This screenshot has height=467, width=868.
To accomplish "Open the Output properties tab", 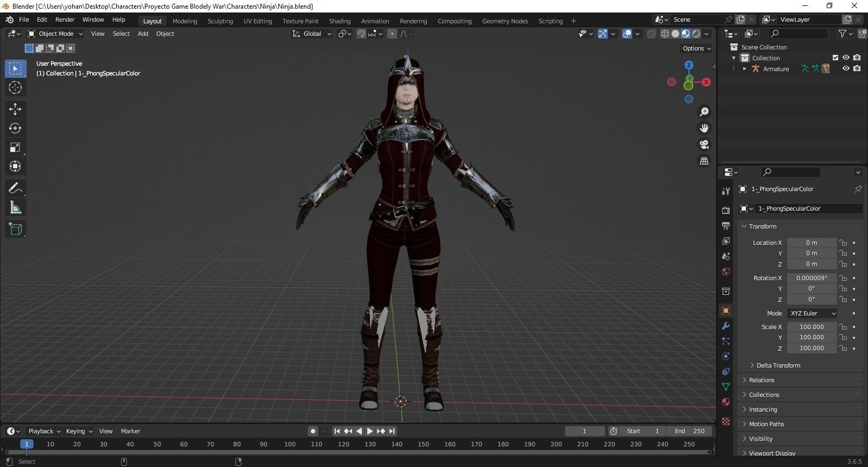I will [726, 225].
